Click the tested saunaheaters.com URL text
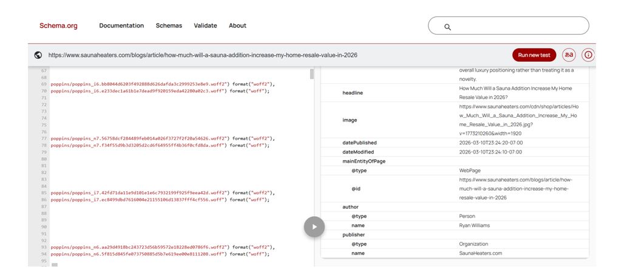 (203, 55)
